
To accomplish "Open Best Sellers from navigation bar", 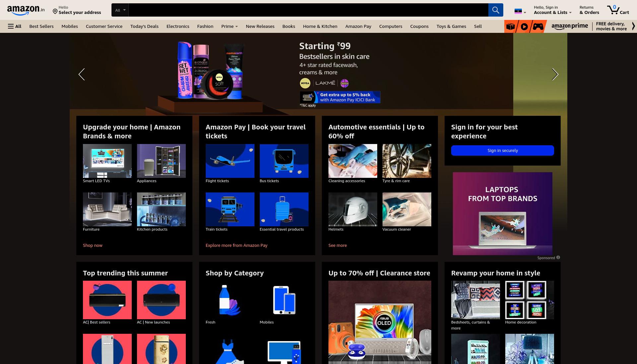I will click(x=41, y=26).
